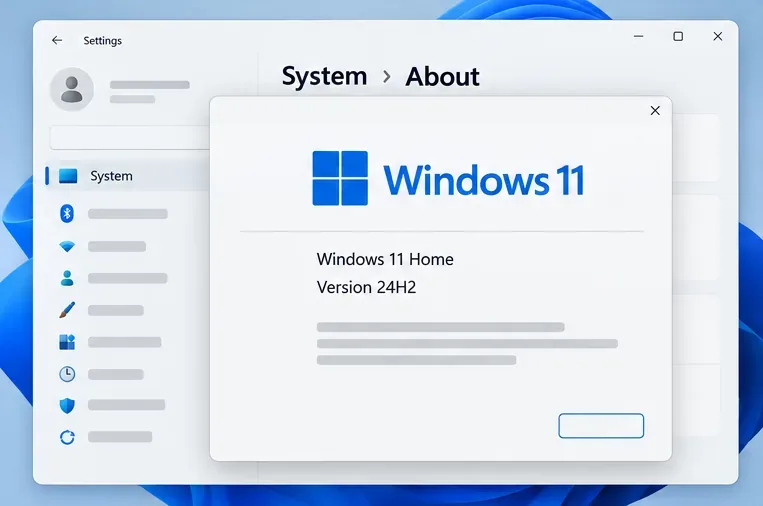The height and width of the screenshot is (506, 763).
Task: Click the 'Windows 11 Home' text
Action: tap(385, 259)
